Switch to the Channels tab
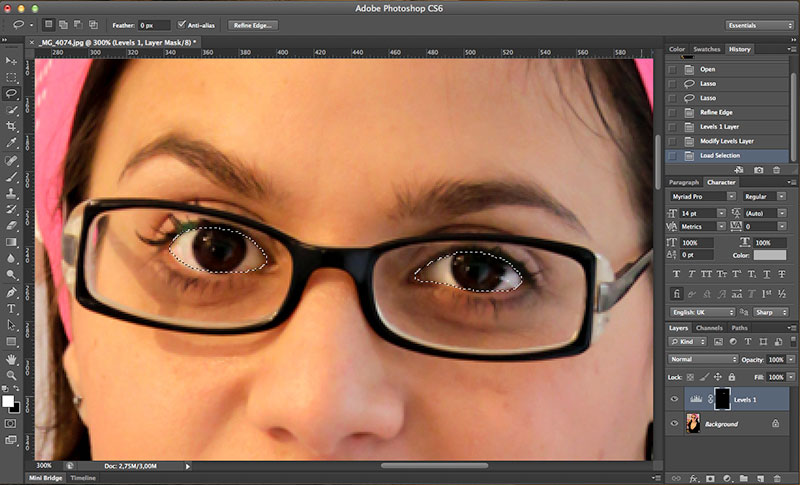Viewport: 800px width, 485px height. 709,327
